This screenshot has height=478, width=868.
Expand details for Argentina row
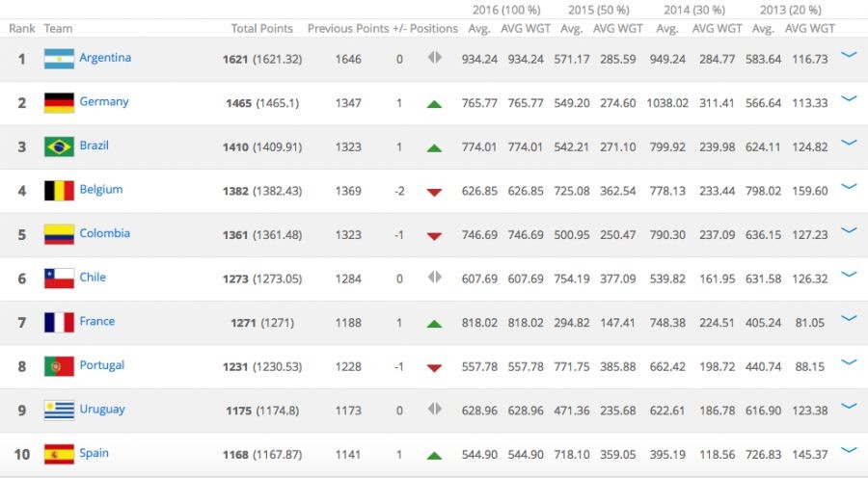point(849,55)
